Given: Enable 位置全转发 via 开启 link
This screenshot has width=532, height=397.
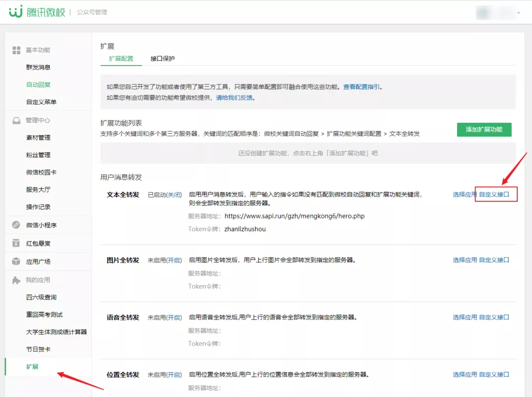Looking at the screenshot, I should click(174, 375).
